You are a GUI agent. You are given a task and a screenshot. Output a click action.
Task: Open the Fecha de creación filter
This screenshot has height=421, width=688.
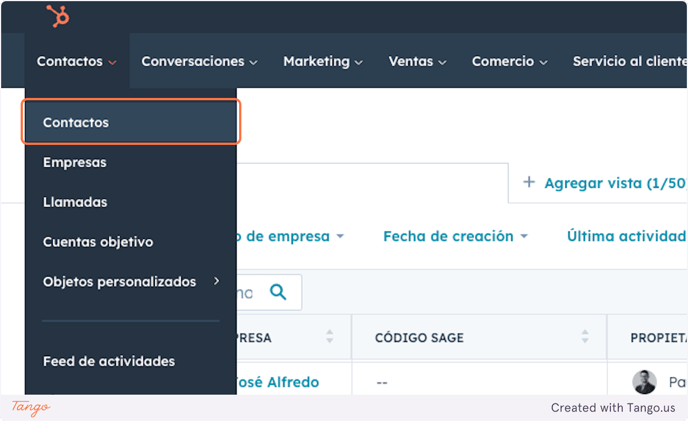coord(455,236)
